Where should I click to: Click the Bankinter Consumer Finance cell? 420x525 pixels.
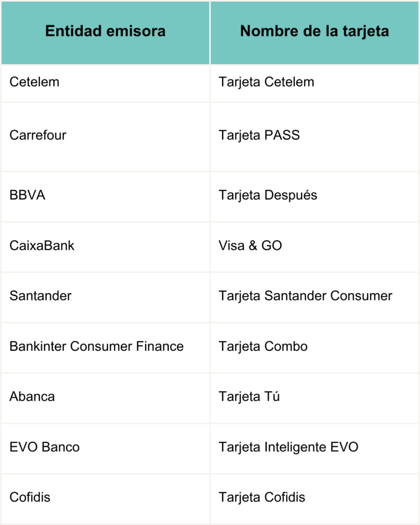pos(105,348)
